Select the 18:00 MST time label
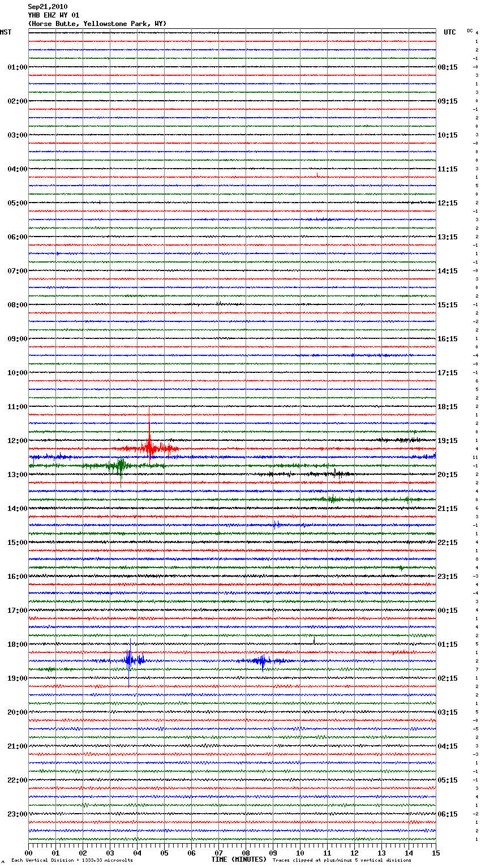This screenshot has width=481, height=868. click(18, 644)
